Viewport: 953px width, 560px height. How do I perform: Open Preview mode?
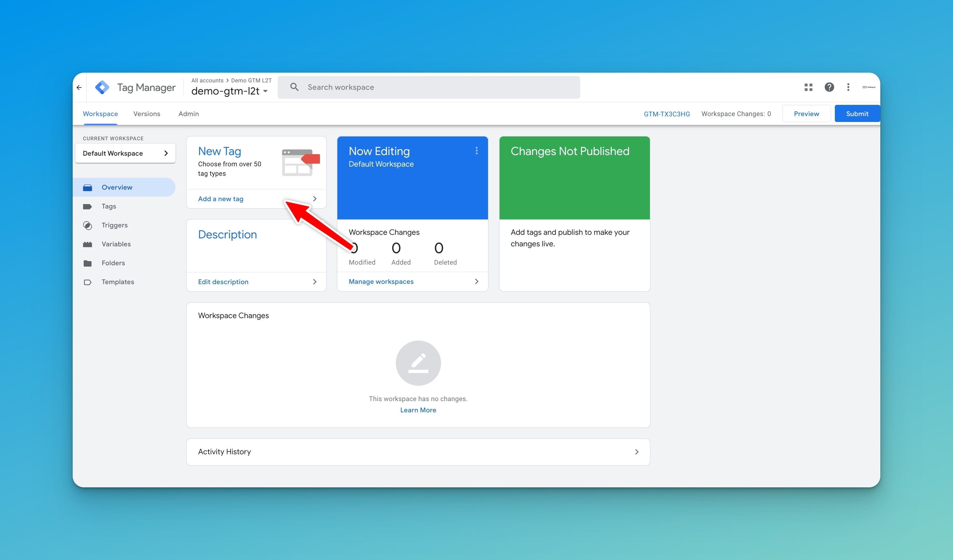coord(806,113)
